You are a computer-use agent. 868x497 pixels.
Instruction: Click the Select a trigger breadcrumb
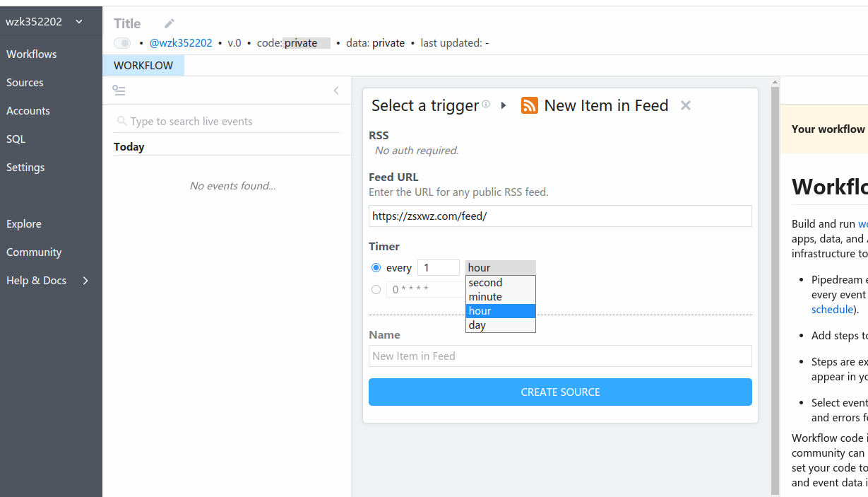coord(425,105)
